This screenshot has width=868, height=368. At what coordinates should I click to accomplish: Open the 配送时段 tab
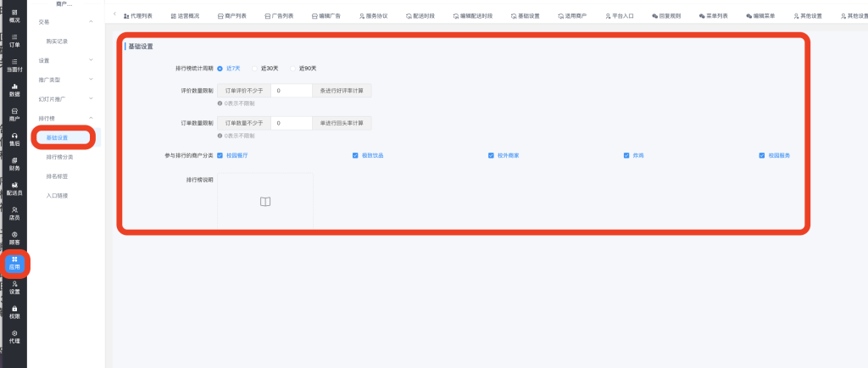point(420,15)
